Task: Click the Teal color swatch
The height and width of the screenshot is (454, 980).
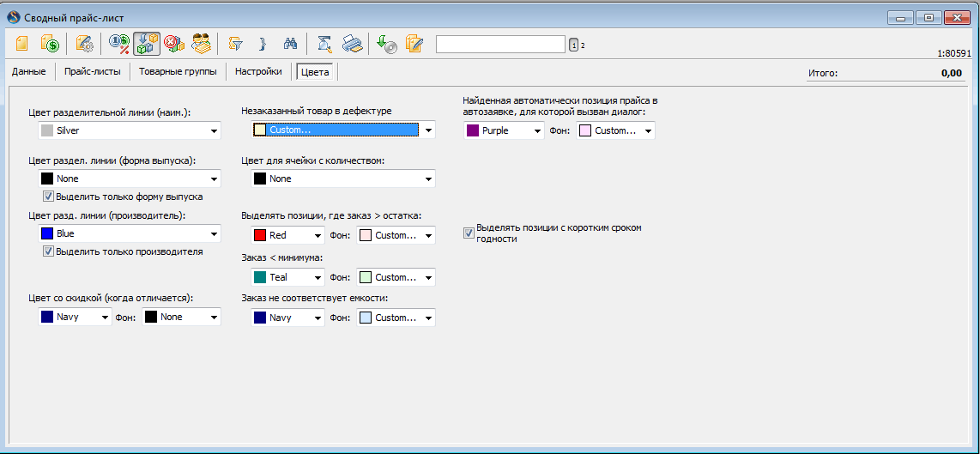Action: click(260, 277)
